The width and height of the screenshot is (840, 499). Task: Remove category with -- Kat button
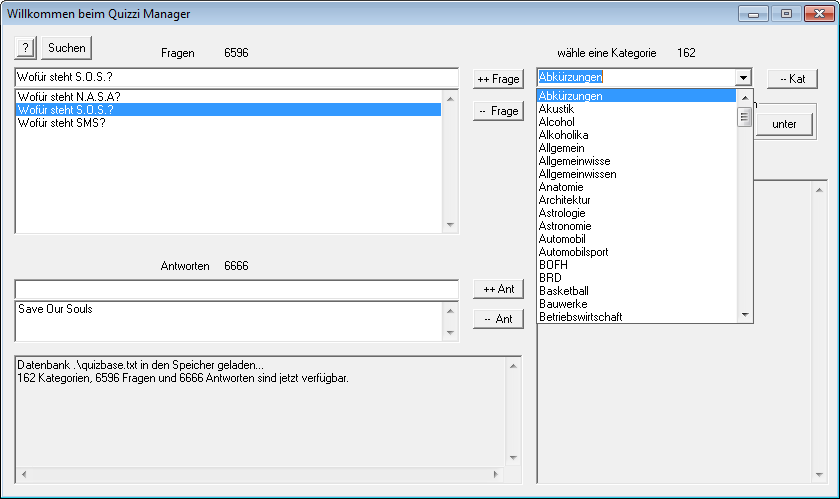pos(792,79)
